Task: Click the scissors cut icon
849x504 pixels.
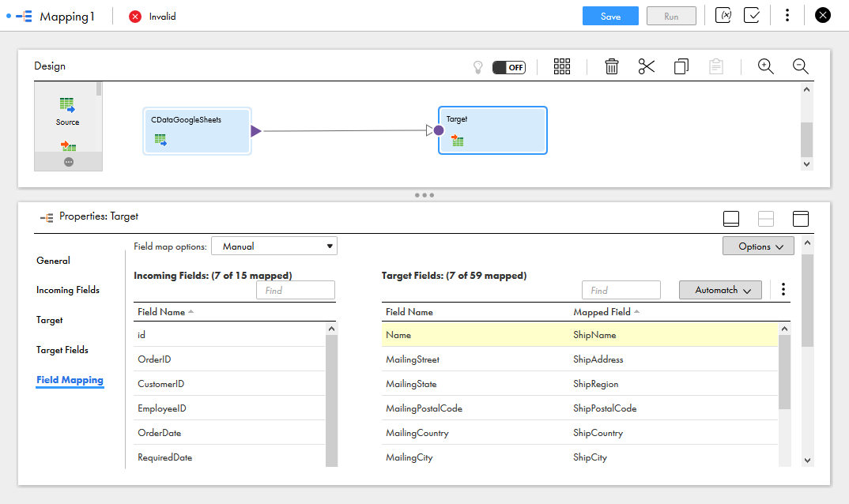Action: pyautogui.click(x=647, y=67)
